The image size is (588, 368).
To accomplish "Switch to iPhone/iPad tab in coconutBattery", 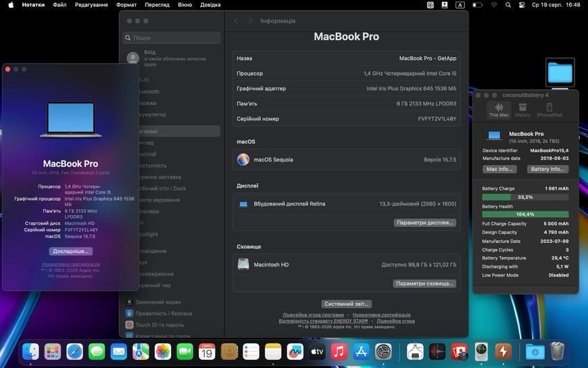I will point(549,110).
